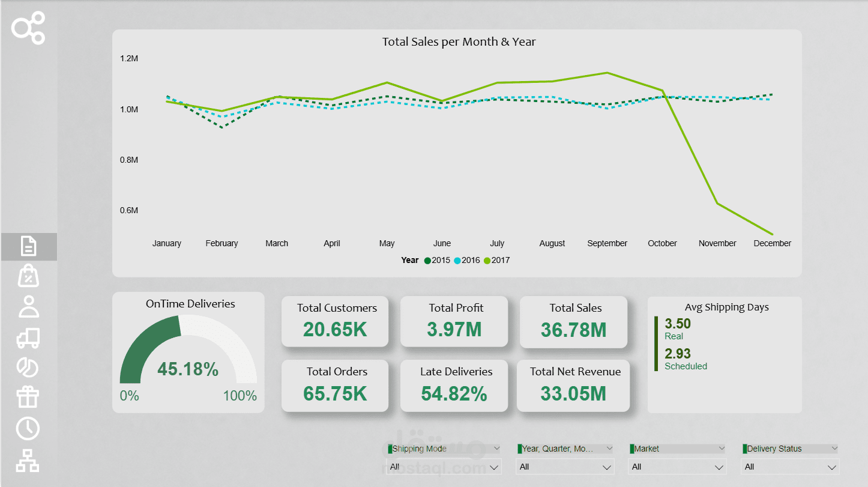This screenshot has width=868, height=487.
Task: Click the 1.2M y-axis label
Action: [129, 59]
